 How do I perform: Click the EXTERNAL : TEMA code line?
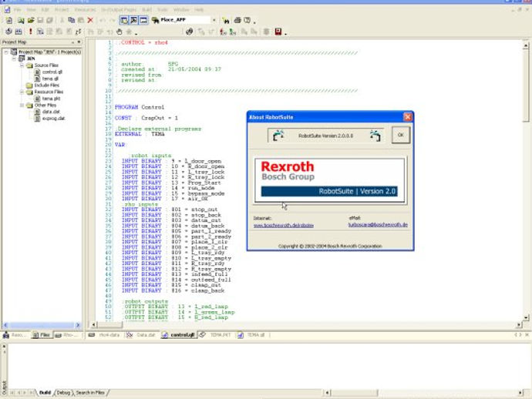coord(140,134)
